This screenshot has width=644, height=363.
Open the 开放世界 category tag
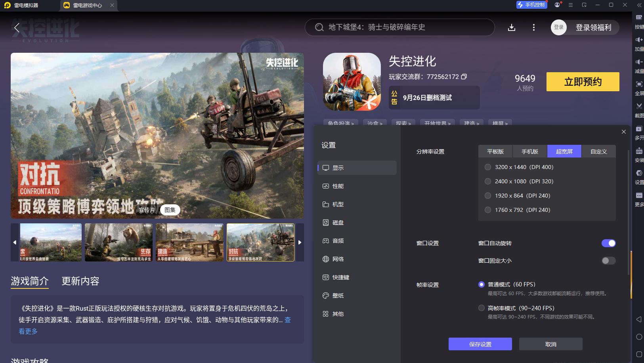coord(437,123)
